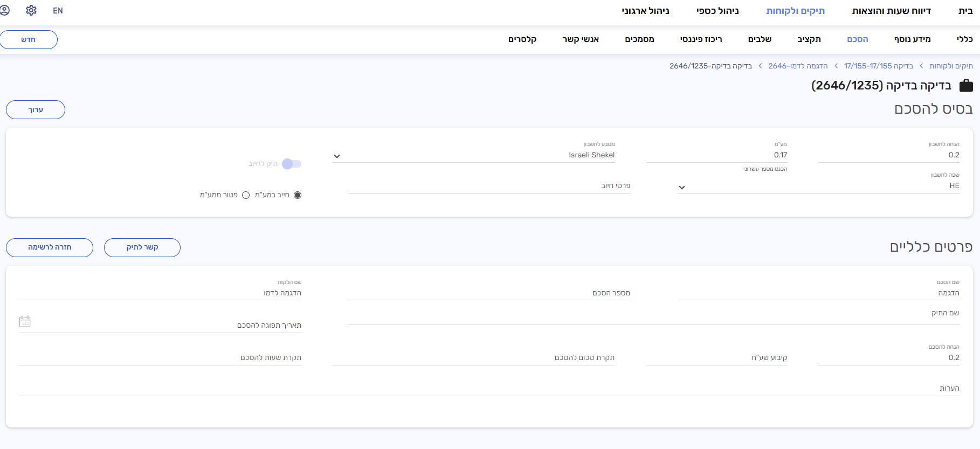Open the תיקים ולקוחות main menu

point(795,11)
